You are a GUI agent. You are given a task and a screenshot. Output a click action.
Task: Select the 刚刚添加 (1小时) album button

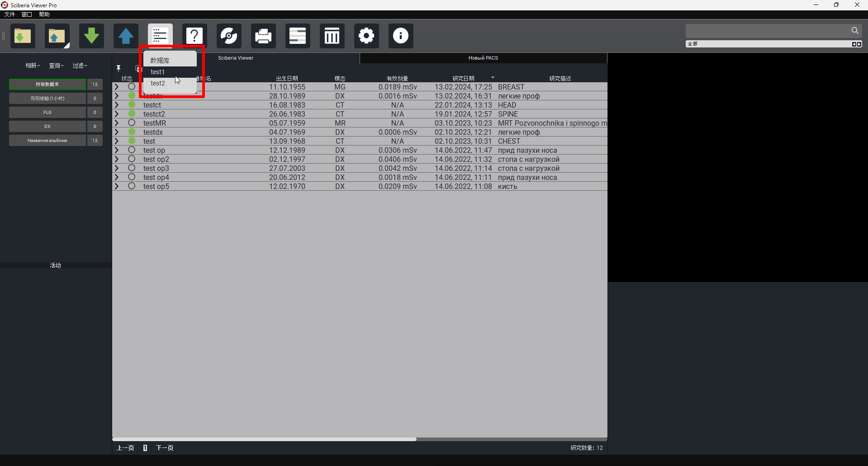click(x=47, y=99)
